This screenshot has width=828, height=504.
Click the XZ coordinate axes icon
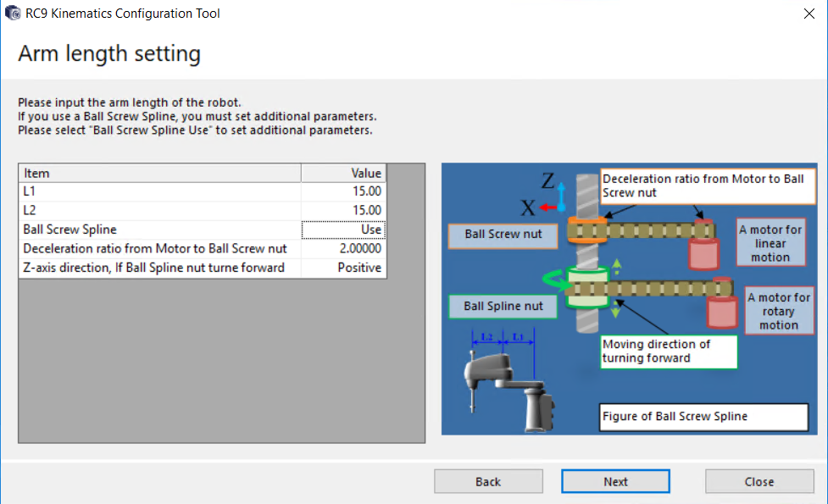(547, 195)
